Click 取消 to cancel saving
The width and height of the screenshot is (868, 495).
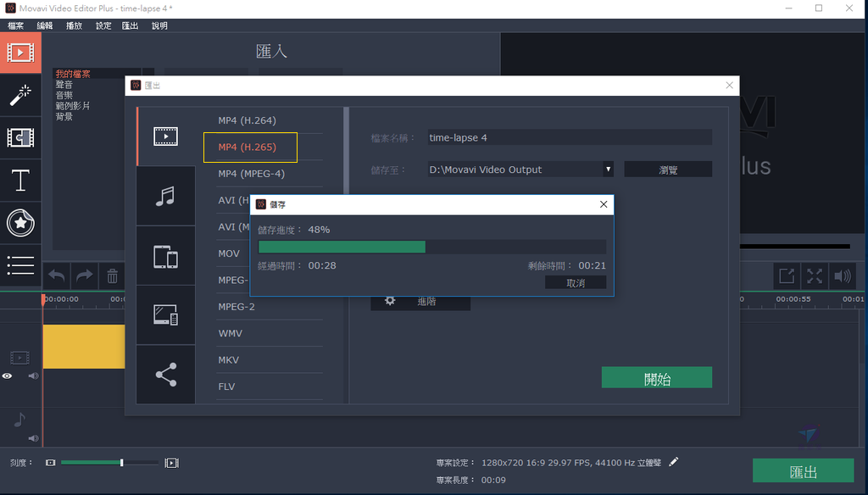tap(576, 283)
